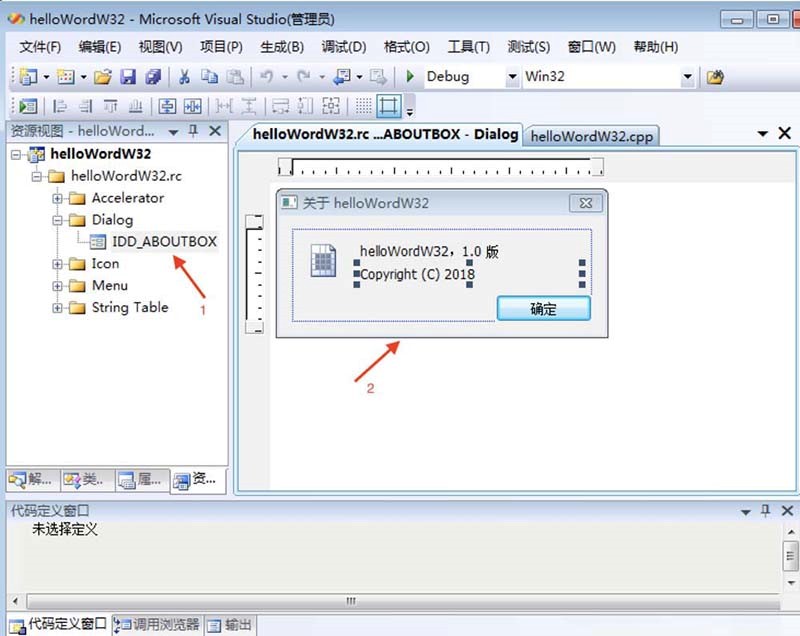Click the 确定 button in the About dialog

pos(543,310)
